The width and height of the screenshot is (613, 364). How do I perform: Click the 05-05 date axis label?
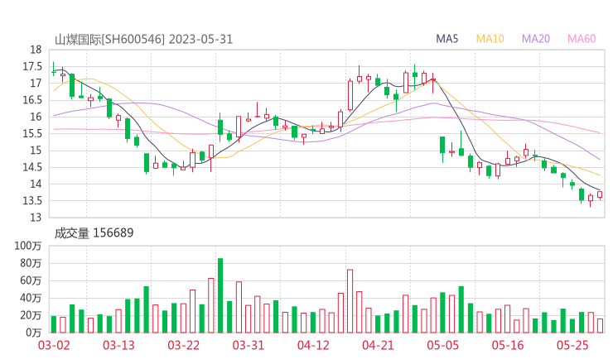(x=443, y=345)
